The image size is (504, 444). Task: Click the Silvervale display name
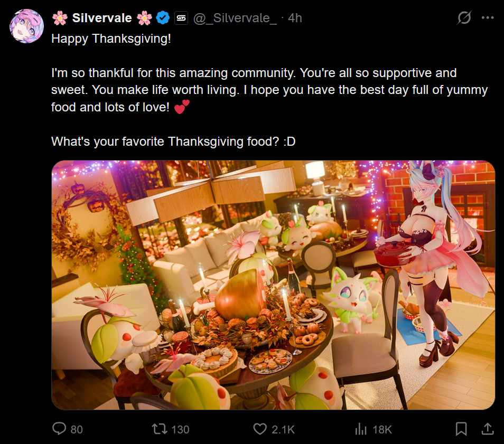coord(102,18)
